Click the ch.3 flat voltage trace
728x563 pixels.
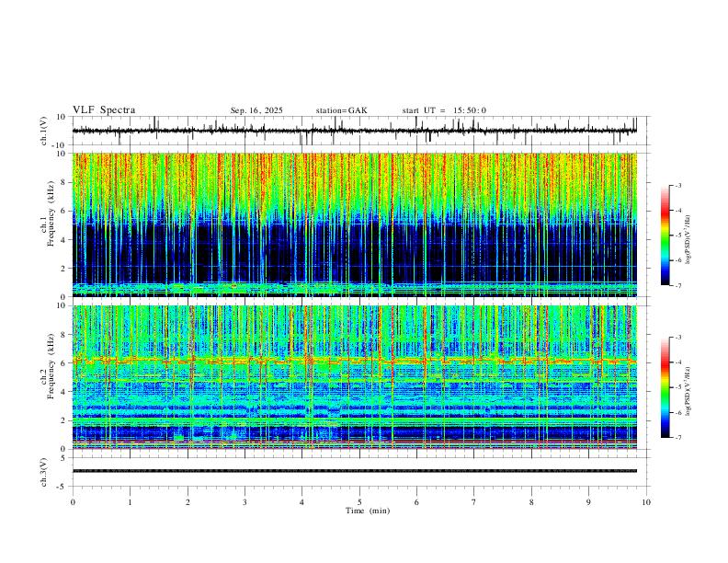click(355, 471)
